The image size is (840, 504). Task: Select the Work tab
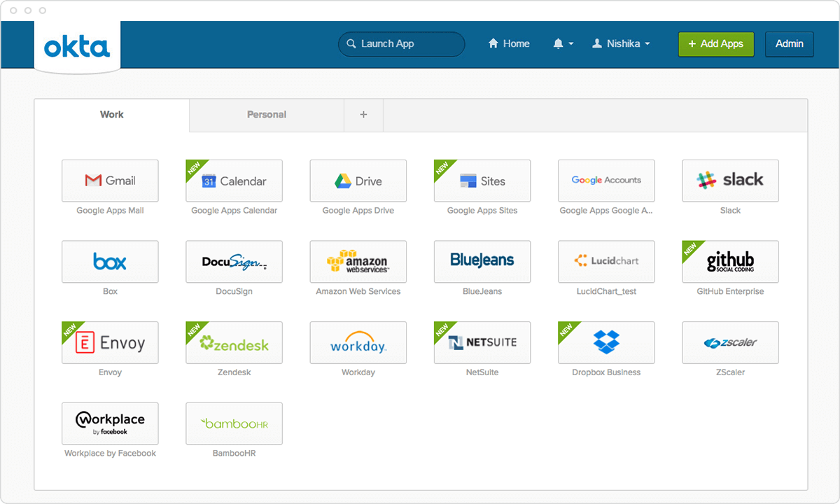pos(112,115)
